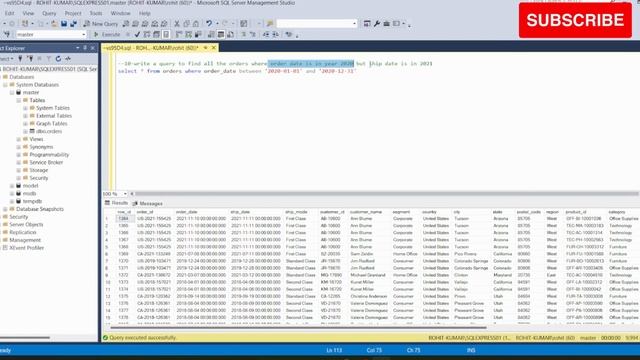Toggle Include Live Query Statistics
This screenshot has width=640, height=360.
188,35
